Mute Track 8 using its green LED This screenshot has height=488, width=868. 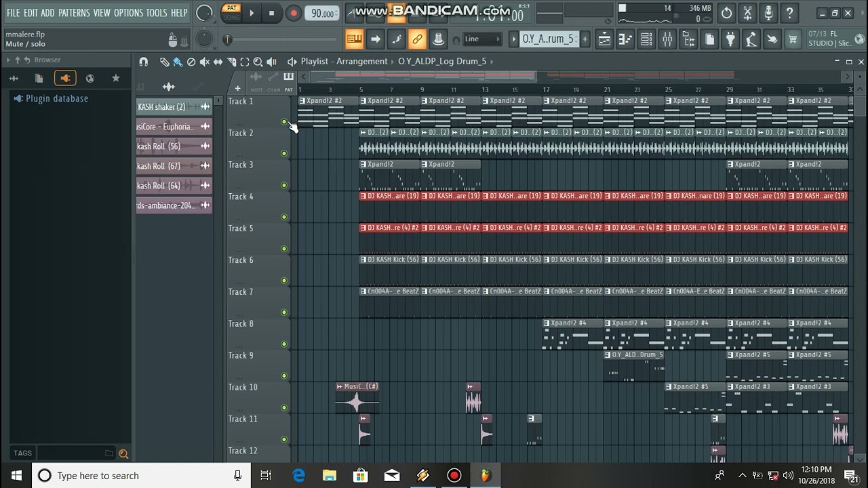[x=284, y=344]
